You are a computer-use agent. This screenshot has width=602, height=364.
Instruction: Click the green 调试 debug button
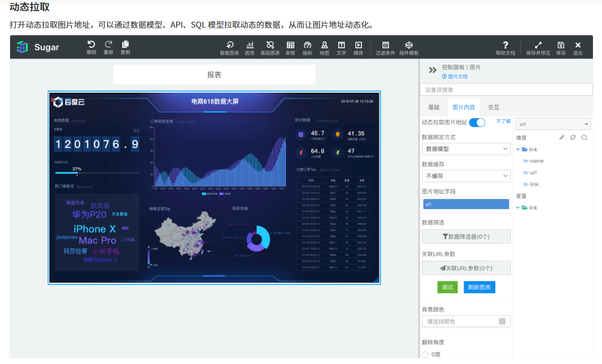click(x=447, y=287)
